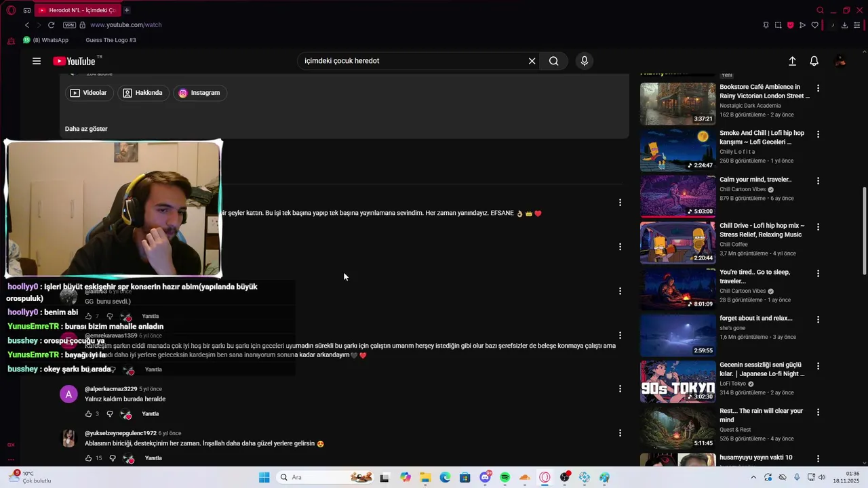Reply to the alperkacmaz3229 comment
The height and width of the screenshot is (488, 868).
pos(151,414)
